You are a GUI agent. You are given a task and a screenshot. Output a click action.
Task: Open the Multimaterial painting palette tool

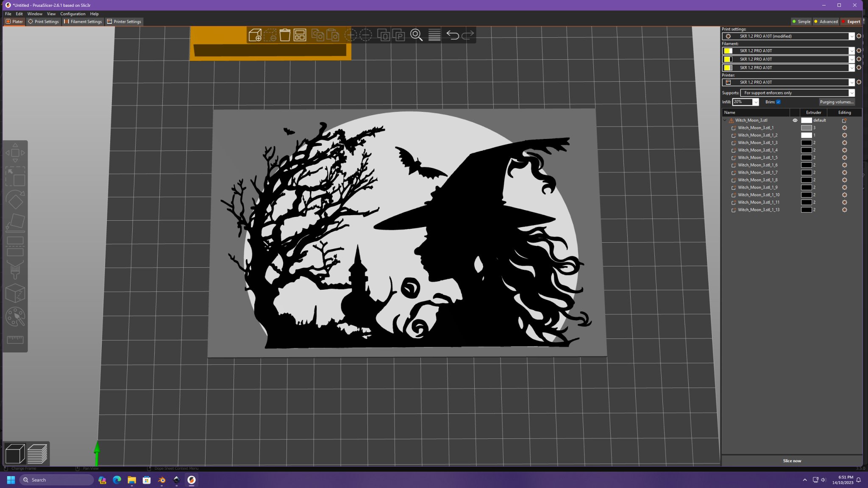15,316
